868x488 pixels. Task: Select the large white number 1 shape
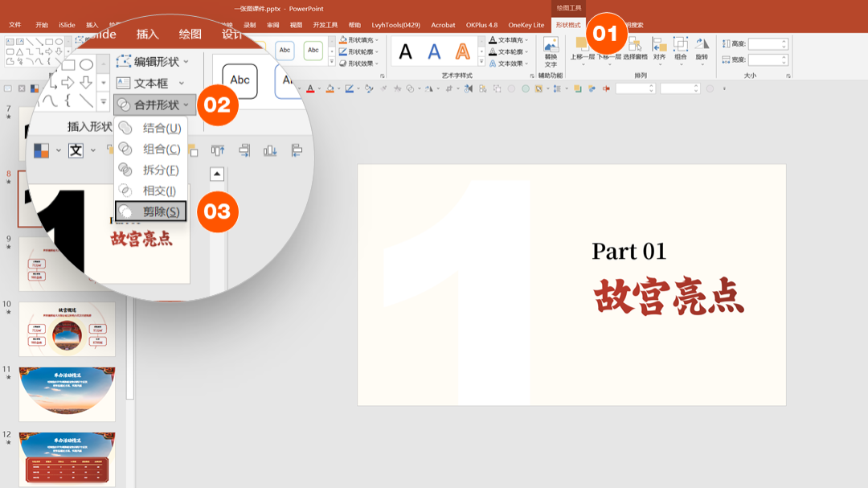493,293
